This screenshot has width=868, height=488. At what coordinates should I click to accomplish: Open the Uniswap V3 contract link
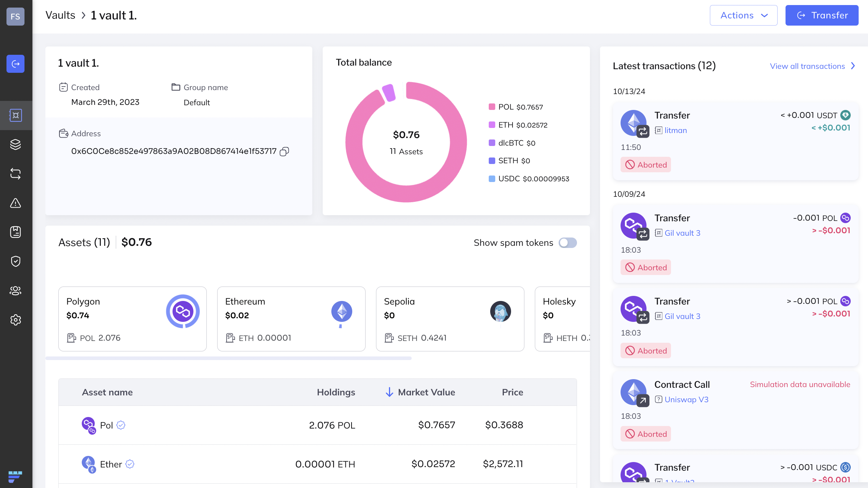coord(686,400)
